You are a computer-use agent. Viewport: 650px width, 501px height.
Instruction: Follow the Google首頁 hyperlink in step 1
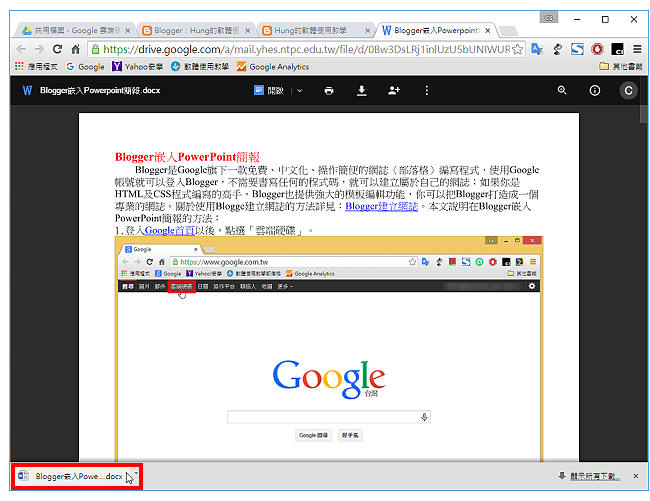point(170,230)
